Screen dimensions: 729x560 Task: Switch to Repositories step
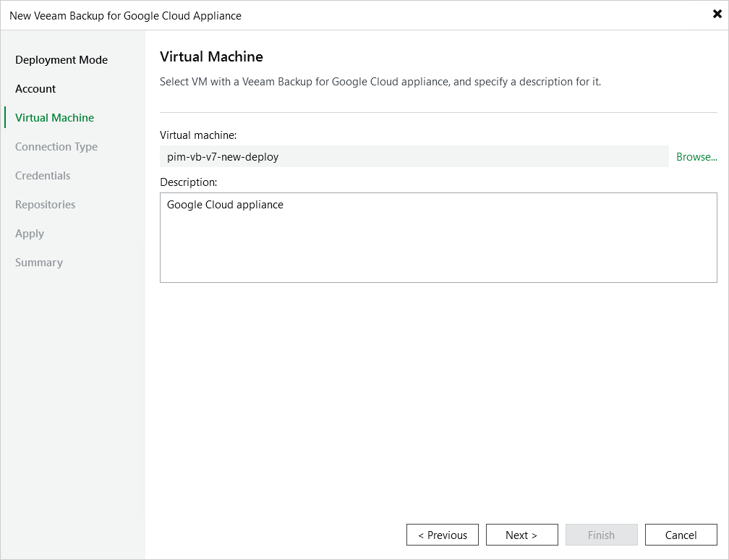tap(45, 205)
